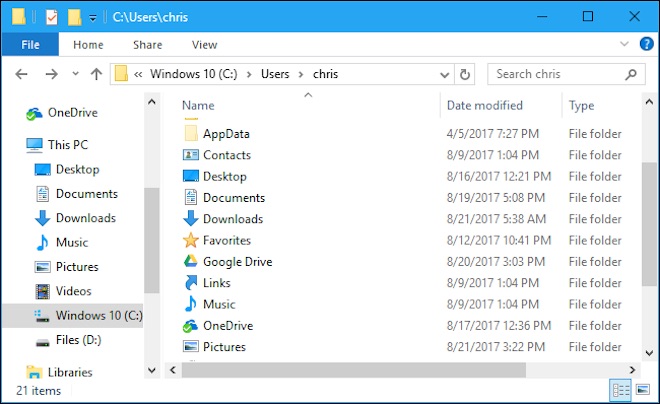Click the search magnifier icon

click(x=631, y=74)
